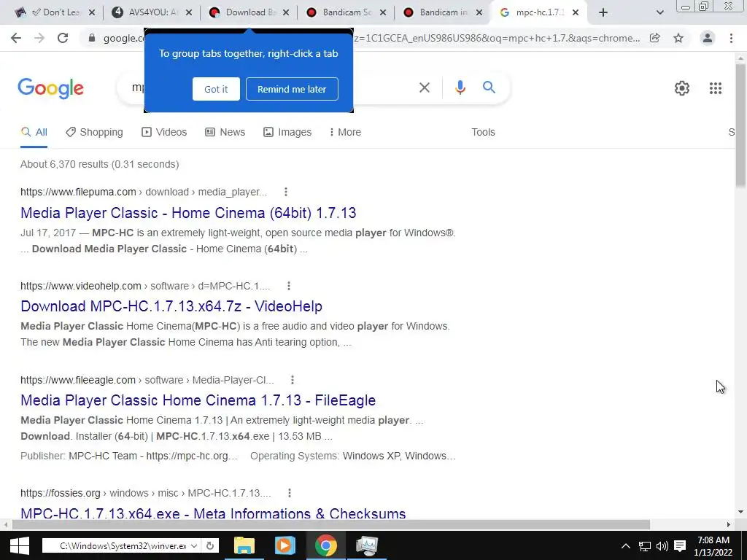Screen dimensions: 747x560
Task: Open a new tab with plus icon
Action: tap(603, 12)
